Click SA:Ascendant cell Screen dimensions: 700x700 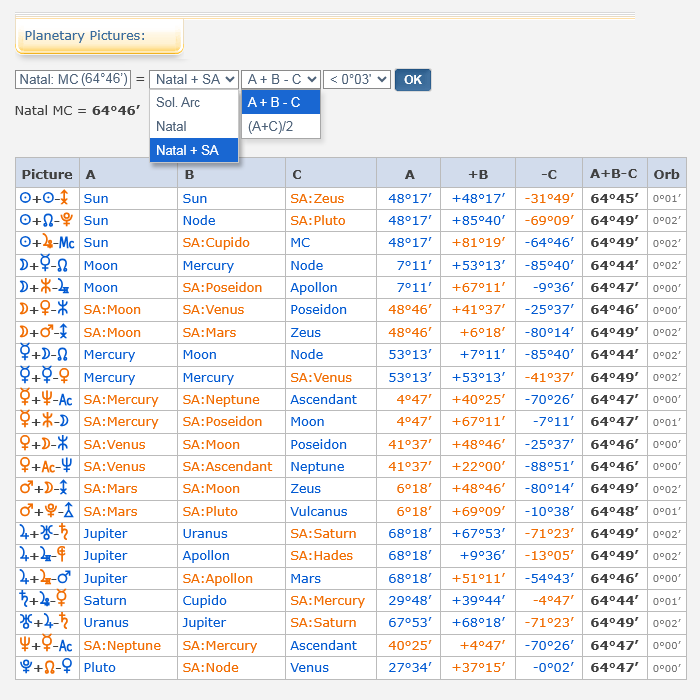coord(227,466)
